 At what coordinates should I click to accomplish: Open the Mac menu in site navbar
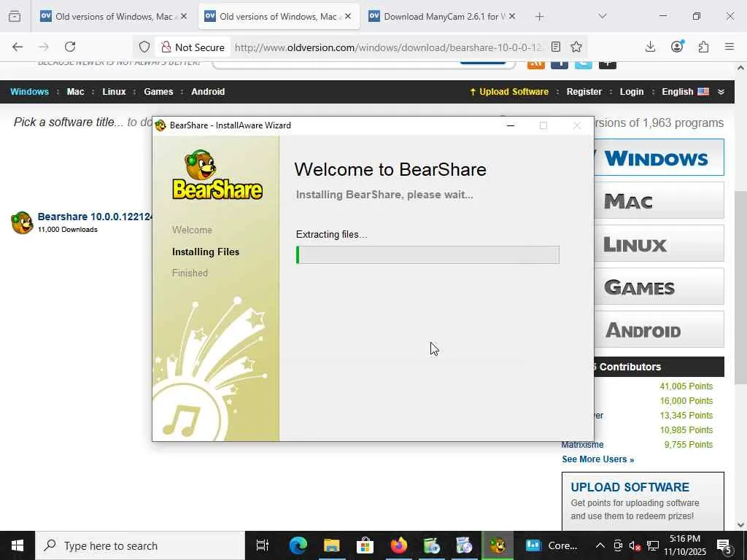click(x=75, y=91)
